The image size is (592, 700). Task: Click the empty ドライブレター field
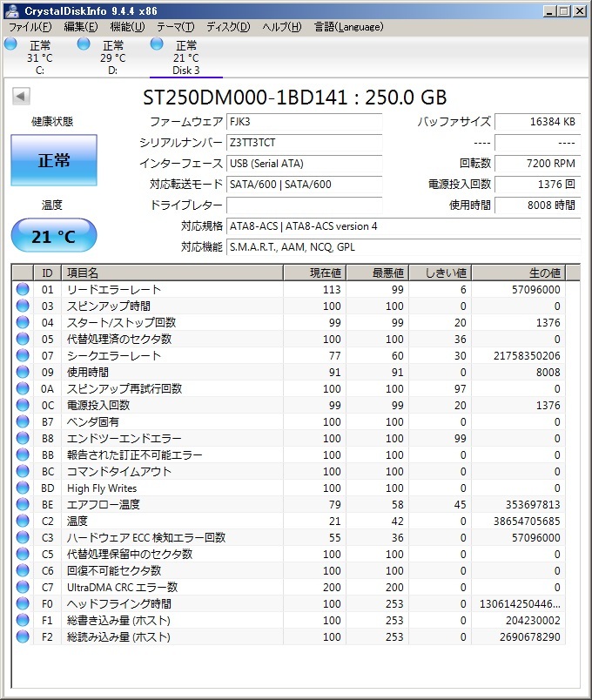point(305,205)
